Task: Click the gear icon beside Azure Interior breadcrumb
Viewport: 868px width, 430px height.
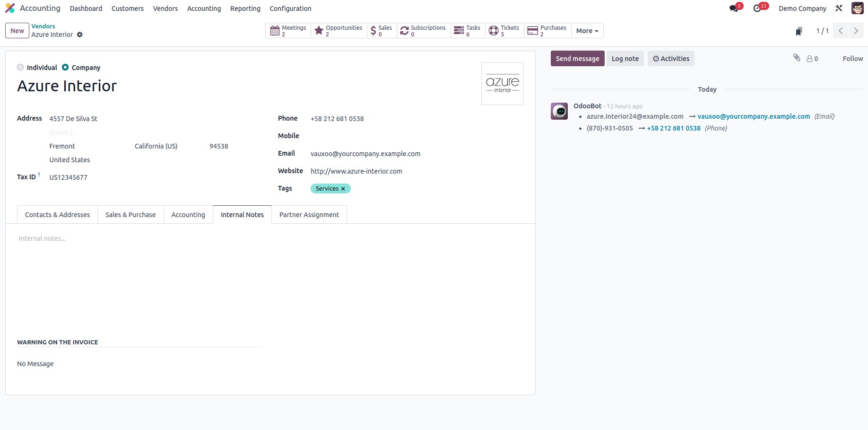Action: coord(80,35)
